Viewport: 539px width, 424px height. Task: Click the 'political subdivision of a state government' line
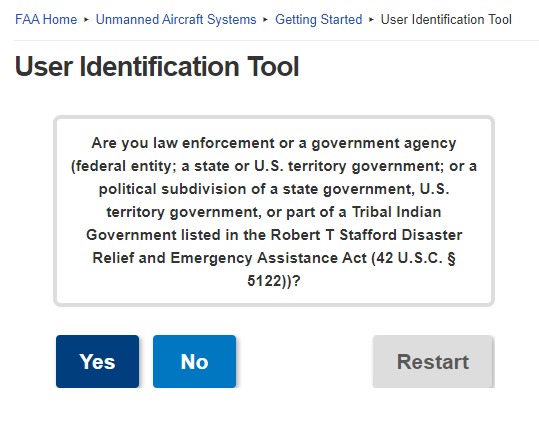point(274,189)
